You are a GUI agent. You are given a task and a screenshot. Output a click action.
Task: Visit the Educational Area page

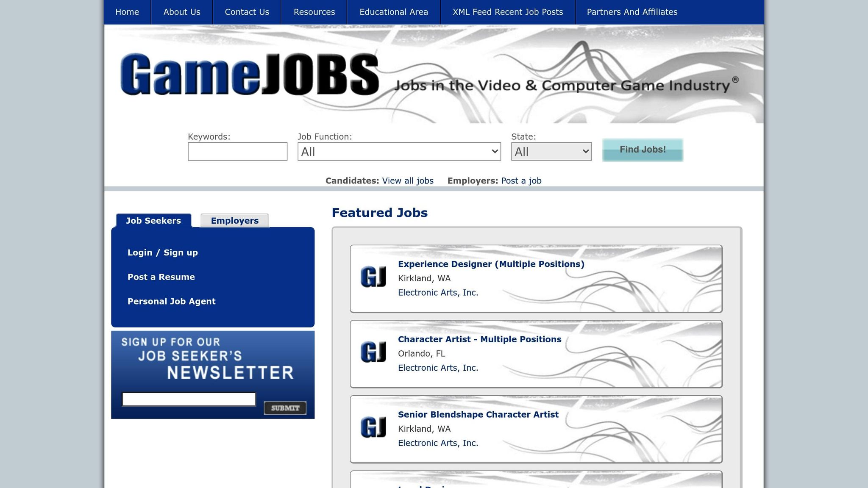point(394,12)
